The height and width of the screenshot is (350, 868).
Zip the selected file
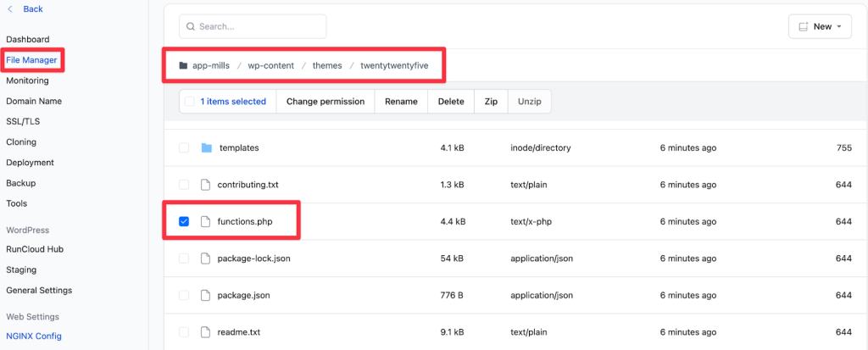(491, 102)
